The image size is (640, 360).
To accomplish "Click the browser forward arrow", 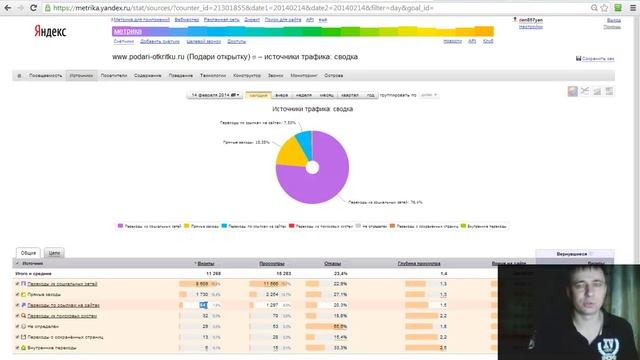I will pyautogui.click(x=20, y=8).
